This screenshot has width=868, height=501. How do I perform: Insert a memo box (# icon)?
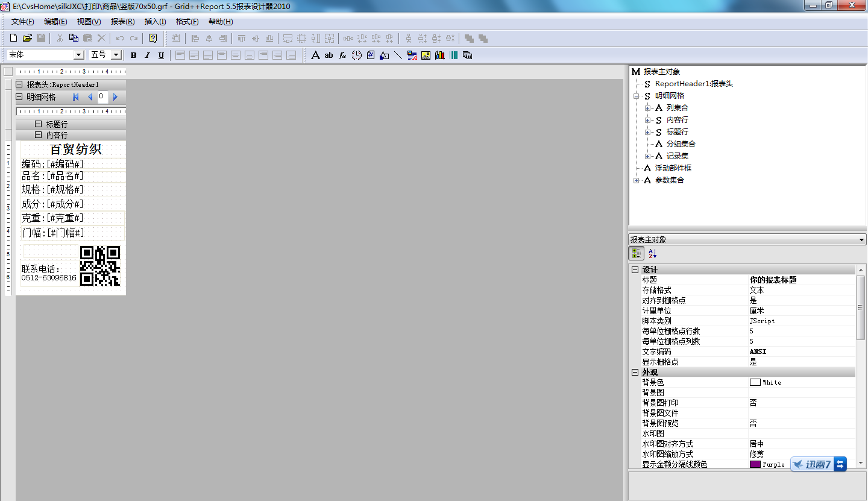pyautogui.click(x=370, y=55)
